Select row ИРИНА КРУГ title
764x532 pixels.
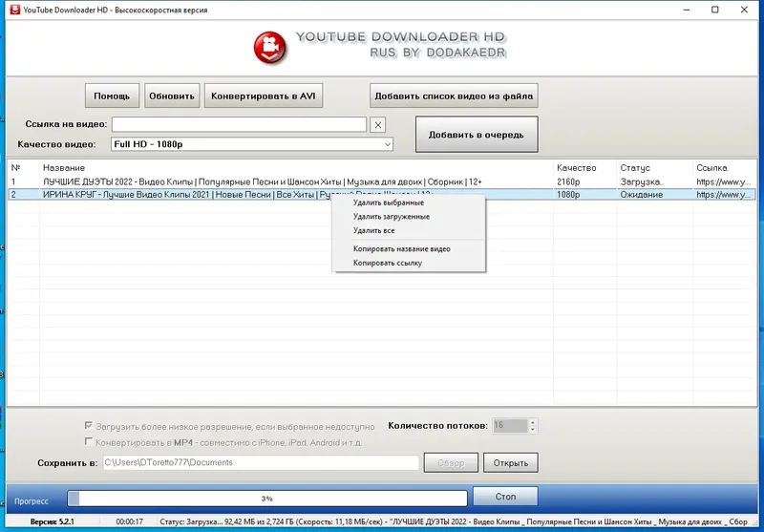coord(187,195)
